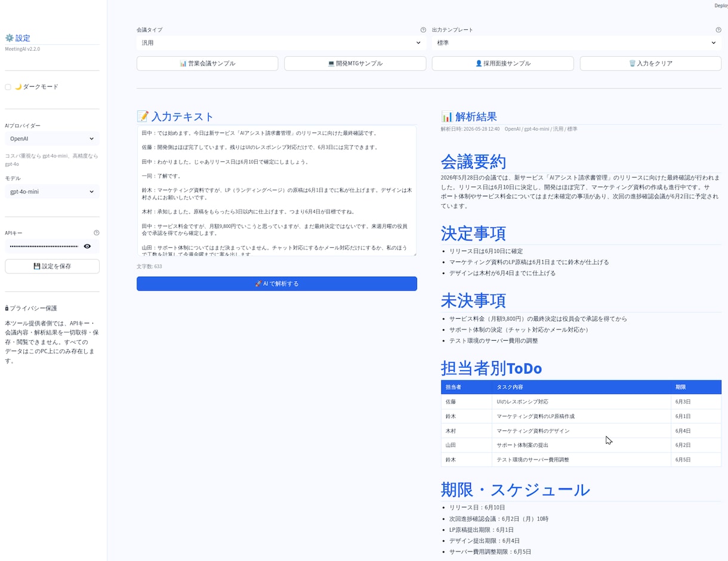The image size is (728, 561).
Task: Click the 設定 sidebar heading
Action: click(17, 38)
